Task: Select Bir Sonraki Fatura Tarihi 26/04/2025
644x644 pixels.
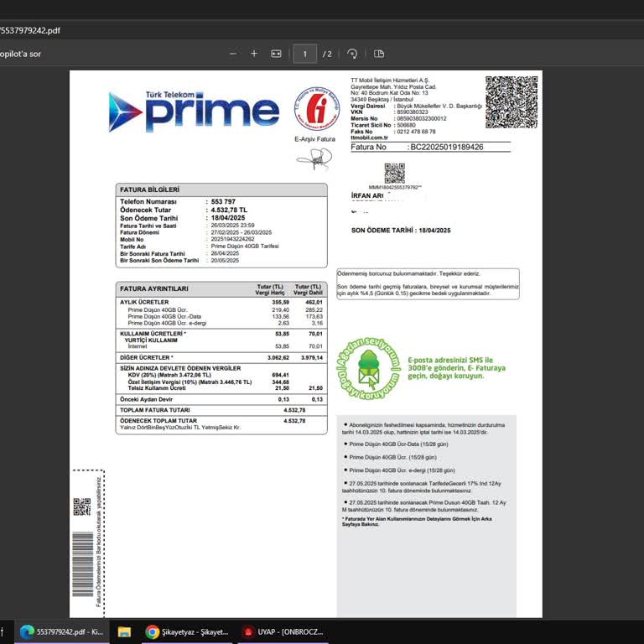Action: [x=225, y=253]
